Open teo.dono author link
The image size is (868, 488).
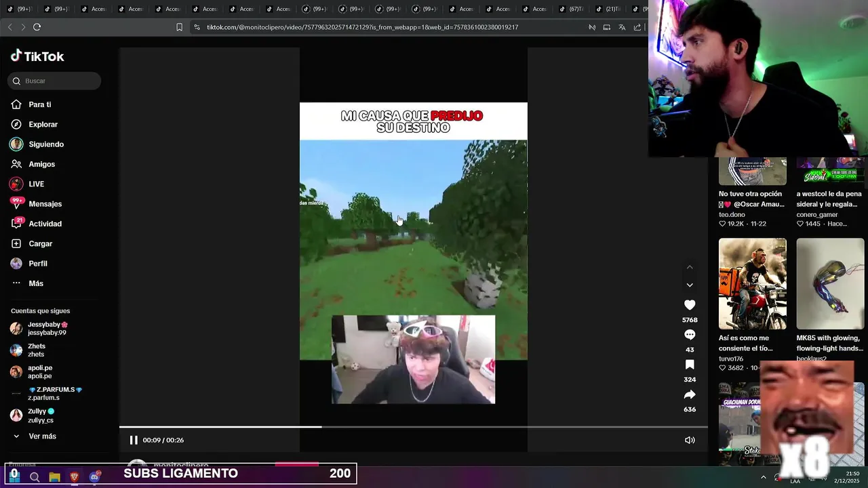[732, 215]
